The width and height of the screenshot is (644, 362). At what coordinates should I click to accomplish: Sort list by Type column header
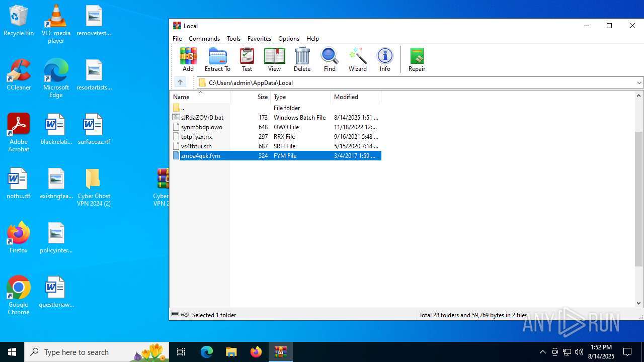pos(300,97)
